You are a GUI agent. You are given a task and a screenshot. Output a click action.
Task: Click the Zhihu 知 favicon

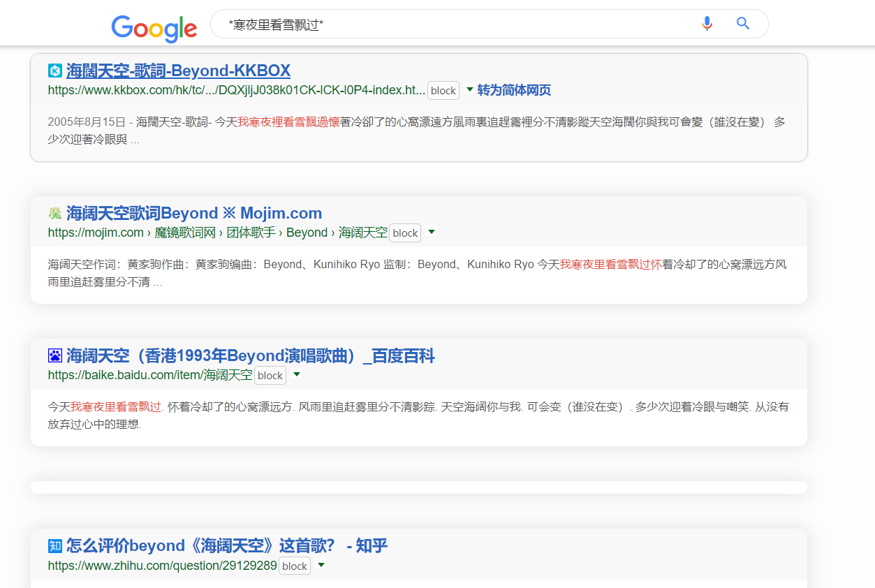click(x=55, y=545)
